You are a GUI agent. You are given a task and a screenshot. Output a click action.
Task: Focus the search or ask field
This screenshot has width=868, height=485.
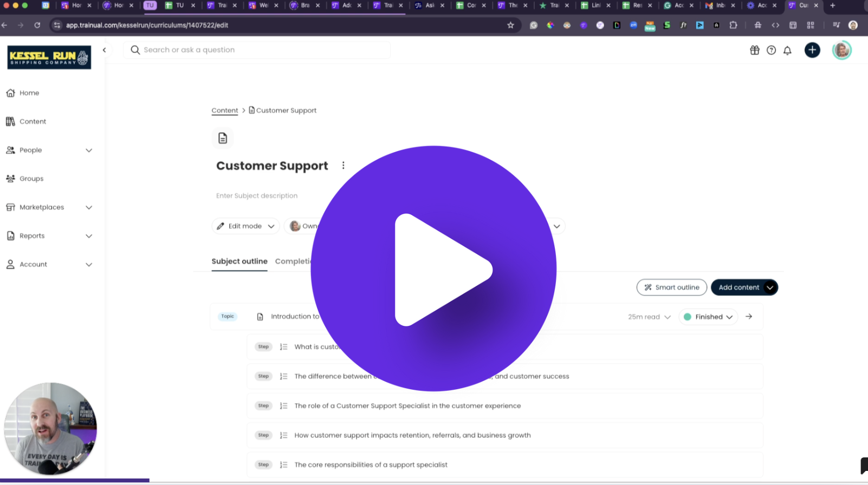pyautogui.click(x=260, y=50)
